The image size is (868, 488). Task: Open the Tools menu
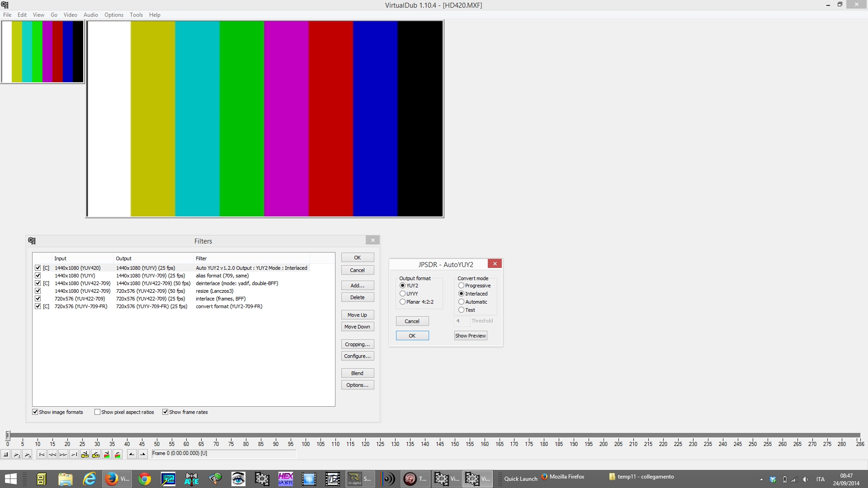click(x=136, y=15)
